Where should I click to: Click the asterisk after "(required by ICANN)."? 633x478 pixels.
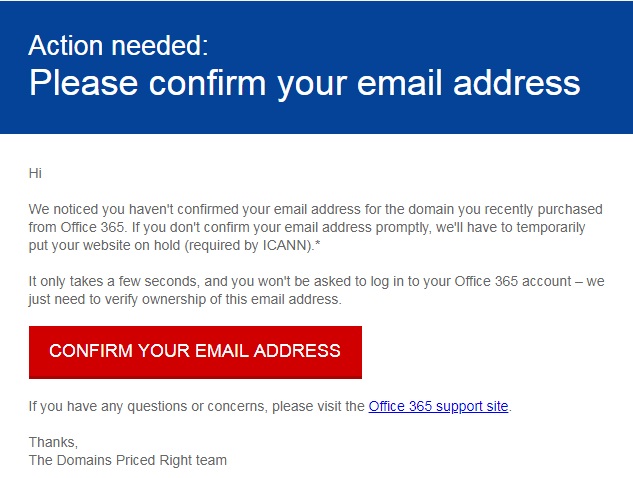tap(318, 243)
